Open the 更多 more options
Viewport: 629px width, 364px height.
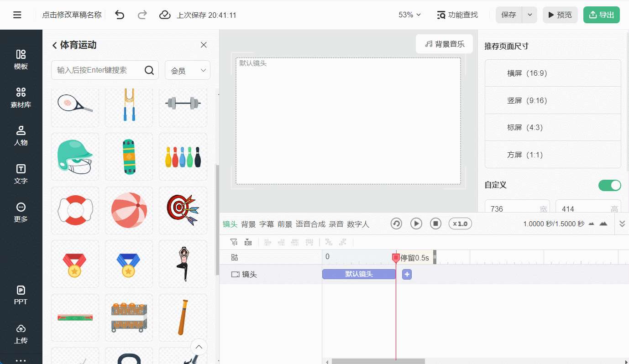21,213
